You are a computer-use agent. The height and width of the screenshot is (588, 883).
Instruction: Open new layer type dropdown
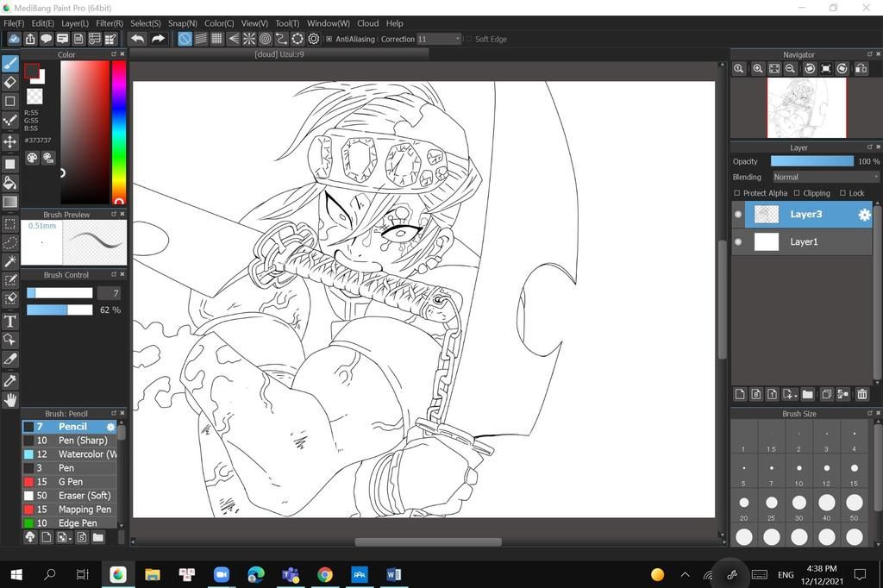pos(790,394)
